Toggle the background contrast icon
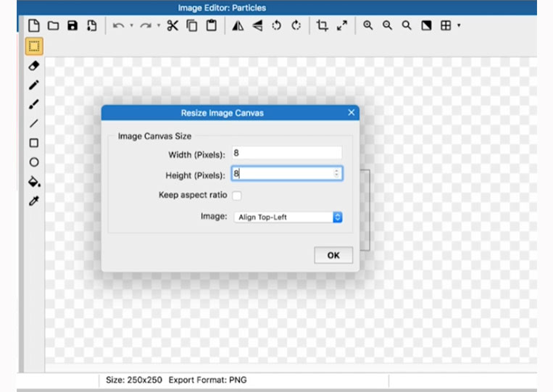Viewport: 553px width, 392px height. tap(426, 25)
